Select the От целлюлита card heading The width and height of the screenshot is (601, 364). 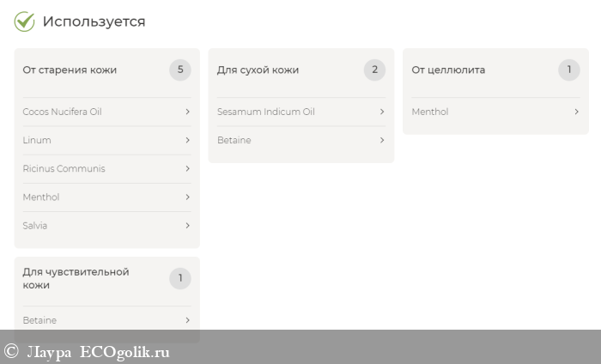[x=448, y=70]
